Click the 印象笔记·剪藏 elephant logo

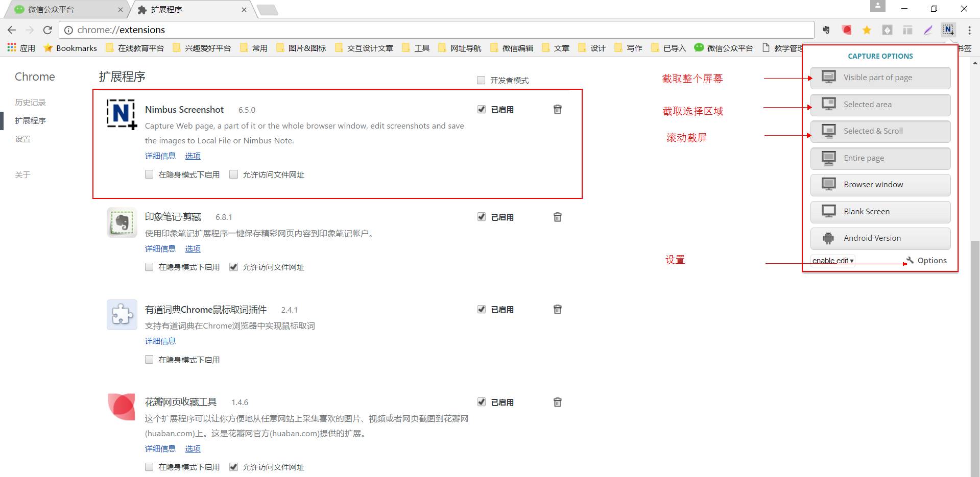122,222
